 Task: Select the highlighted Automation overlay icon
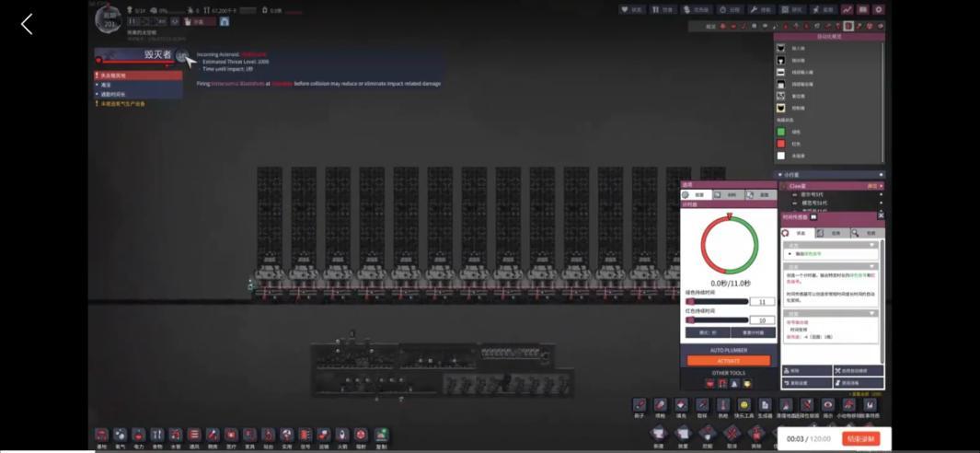(848, 27)
